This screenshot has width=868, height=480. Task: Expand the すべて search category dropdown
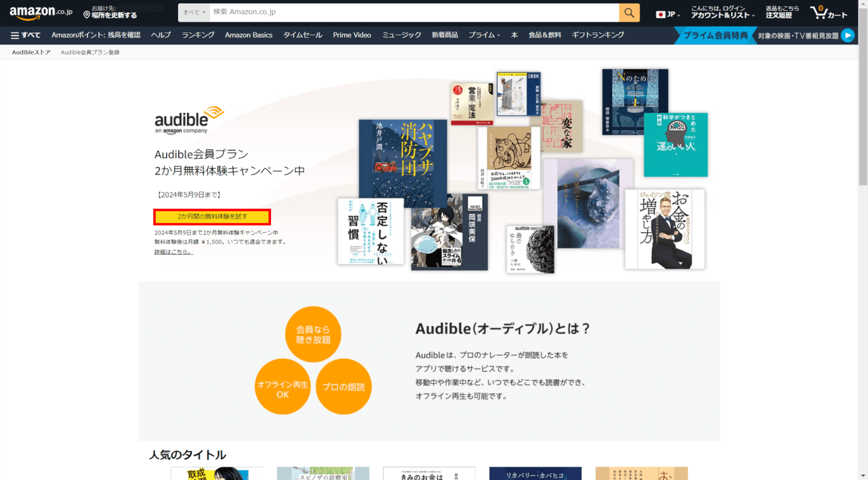tap(194, 13)
